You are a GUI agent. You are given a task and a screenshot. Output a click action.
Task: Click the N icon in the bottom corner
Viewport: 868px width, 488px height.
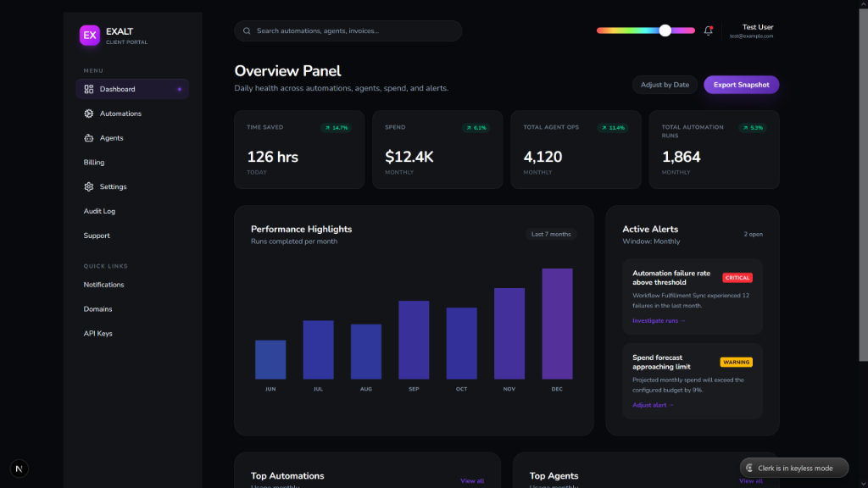pos(19,468)
